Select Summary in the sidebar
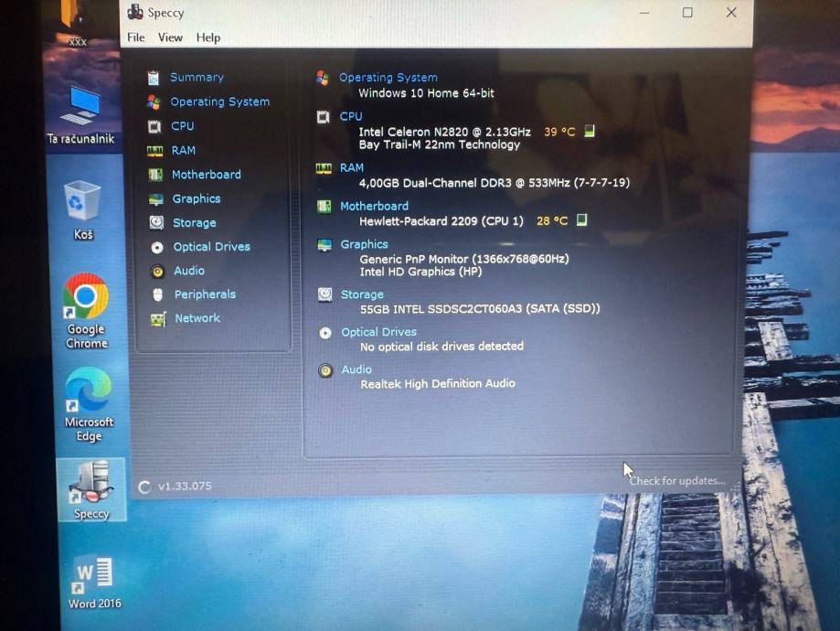Viewport: 840px width, 631px height. point(197,77)
